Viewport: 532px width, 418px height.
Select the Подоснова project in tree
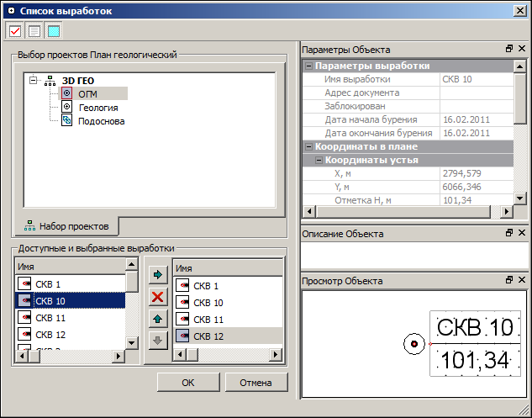point(101,121)
